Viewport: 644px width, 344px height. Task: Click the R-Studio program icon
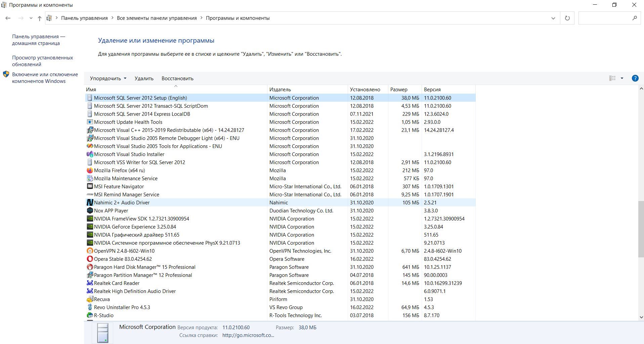90,315
